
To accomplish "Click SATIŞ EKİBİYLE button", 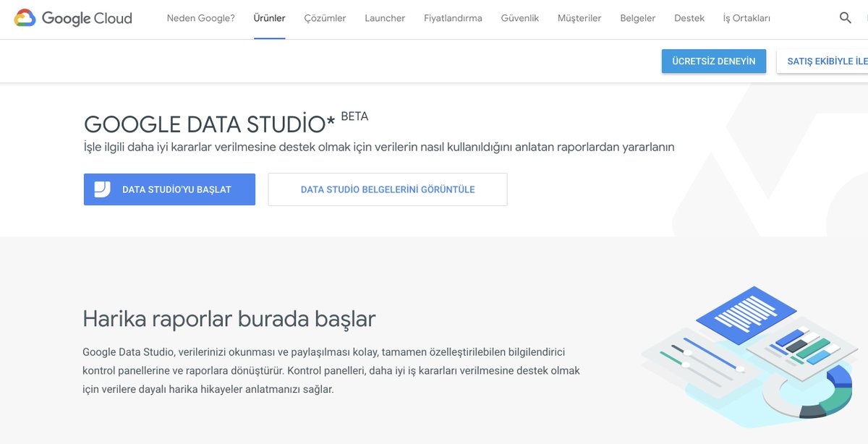I will (822, 61).
